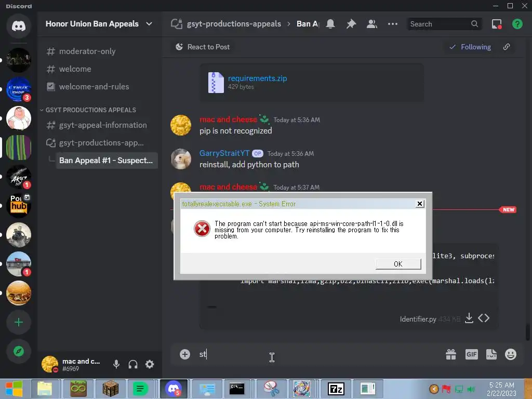Toggle headphones deafen

coord(133,364)
